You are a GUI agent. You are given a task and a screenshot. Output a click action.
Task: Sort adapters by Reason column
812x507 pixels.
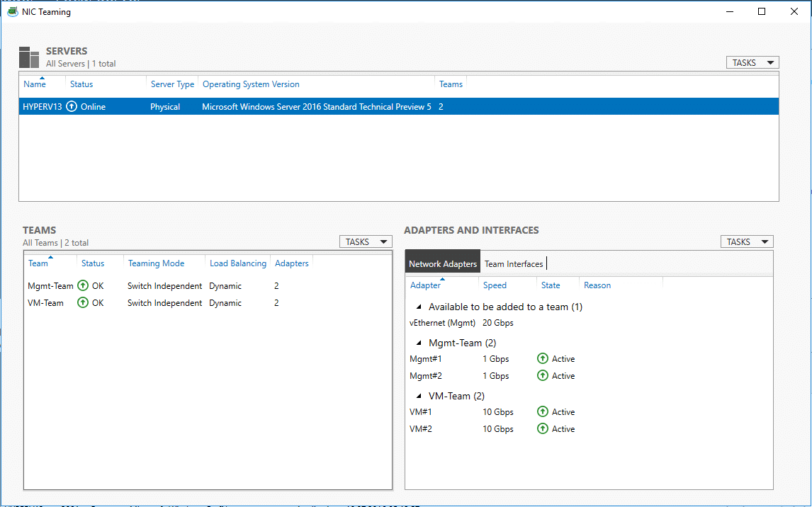pyautogui.click(x=597, y=285)
